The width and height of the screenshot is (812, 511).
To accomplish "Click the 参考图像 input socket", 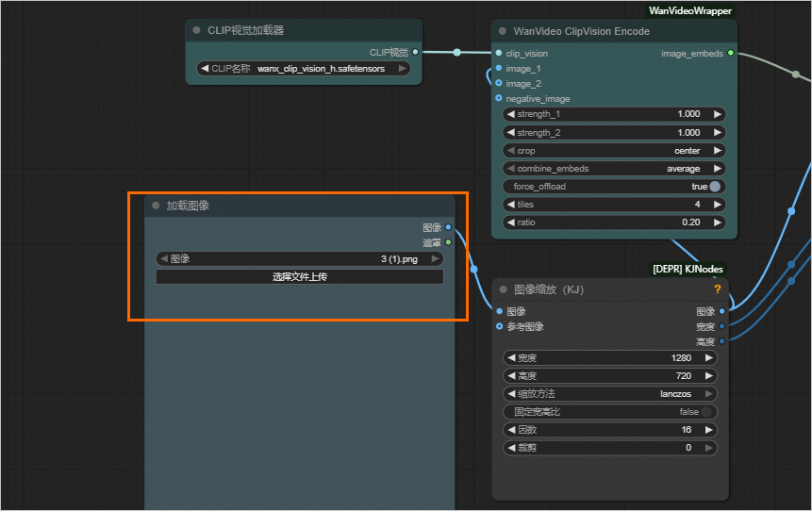I will point(499,326).
